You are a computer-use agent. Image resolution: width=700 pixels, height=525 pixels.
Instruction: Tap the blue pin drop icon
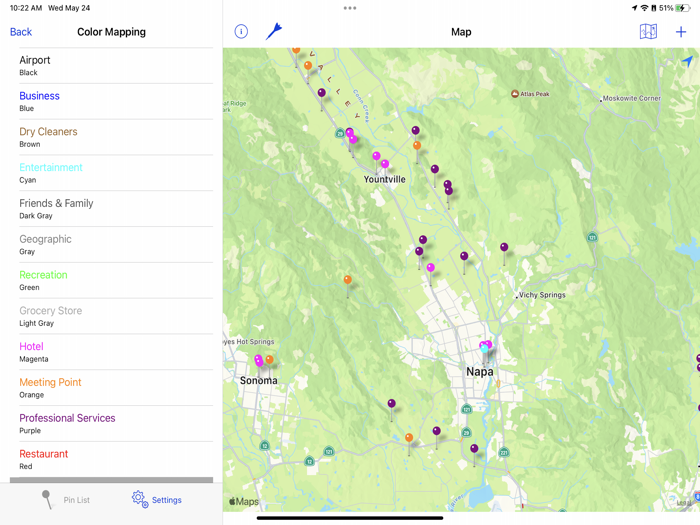[274, 31]
